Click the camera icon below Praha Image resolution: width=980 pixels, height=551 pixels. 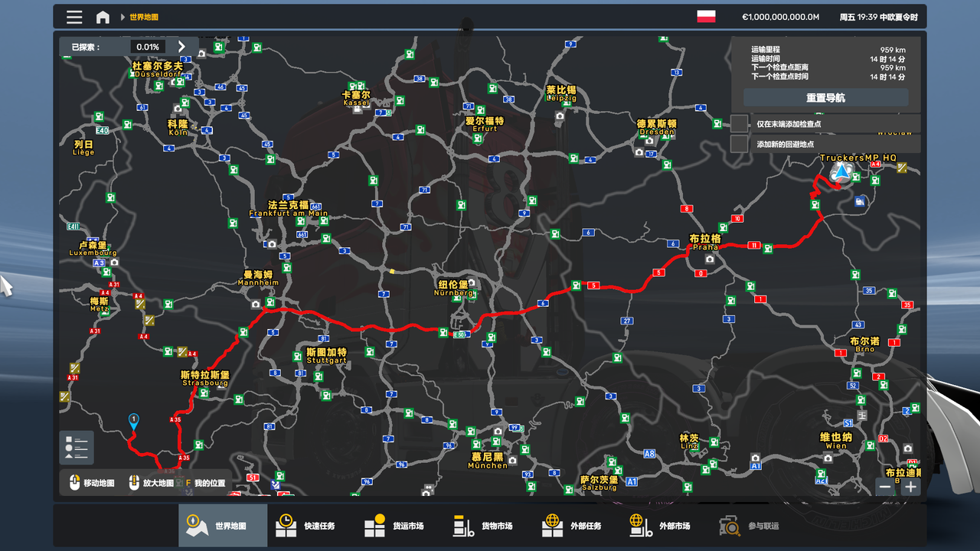pos(710,259)
